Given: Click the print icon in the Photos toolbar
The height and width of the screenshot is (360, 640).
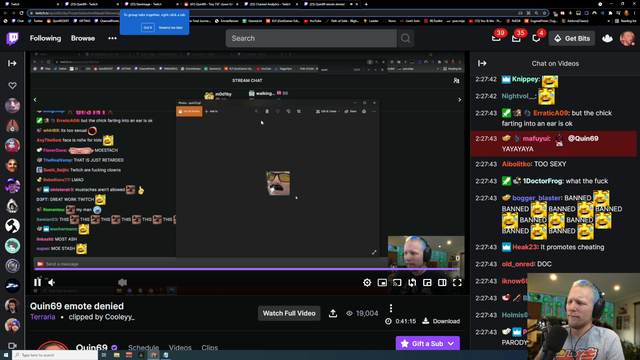Looking at the screenshot, I should (364, 111).
